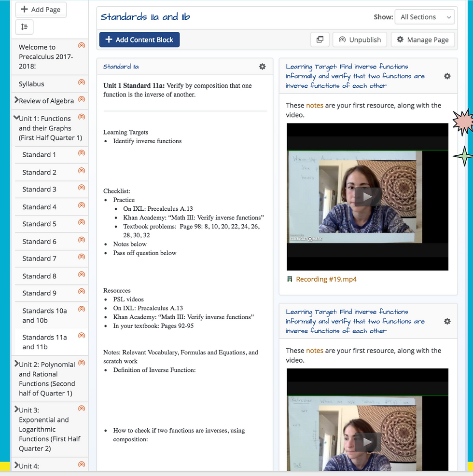Click 'PSL videos' resource line
The image size is (473, 476).
128,299
